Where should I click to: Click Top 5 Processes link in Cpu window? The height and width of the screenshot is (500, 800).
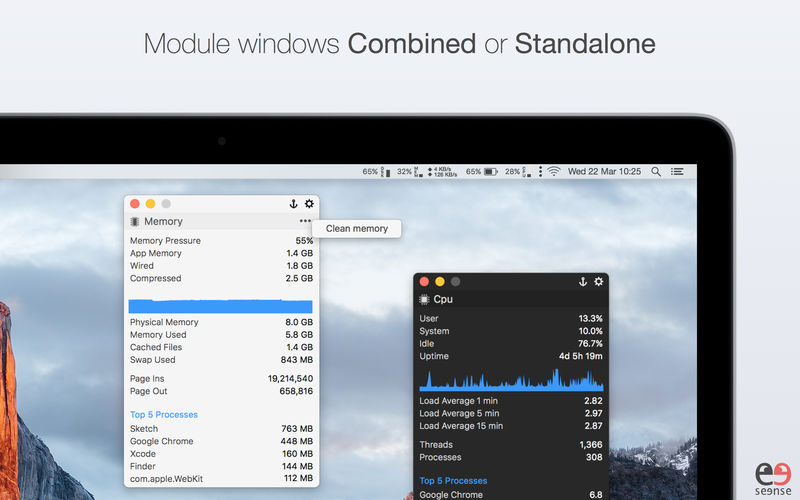click(453, 481)
